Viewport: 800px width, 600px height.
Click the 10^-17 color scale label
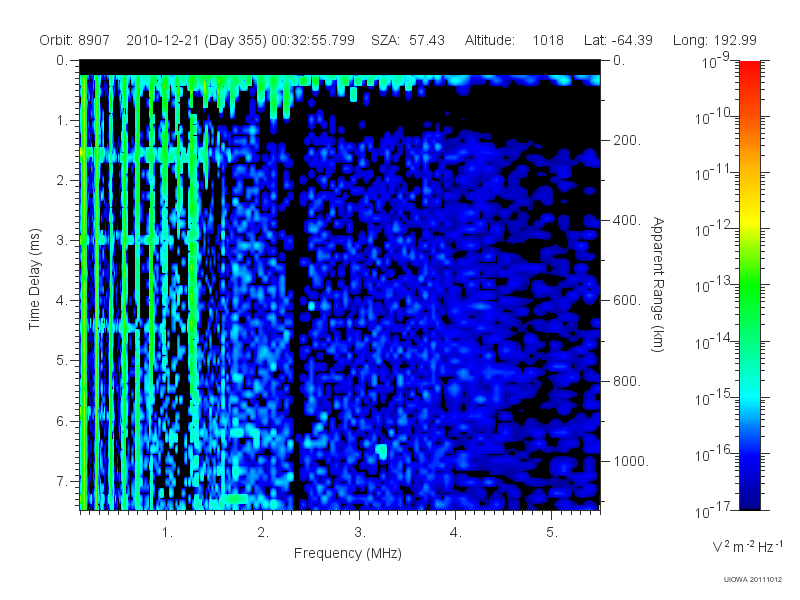click(713, 510)
